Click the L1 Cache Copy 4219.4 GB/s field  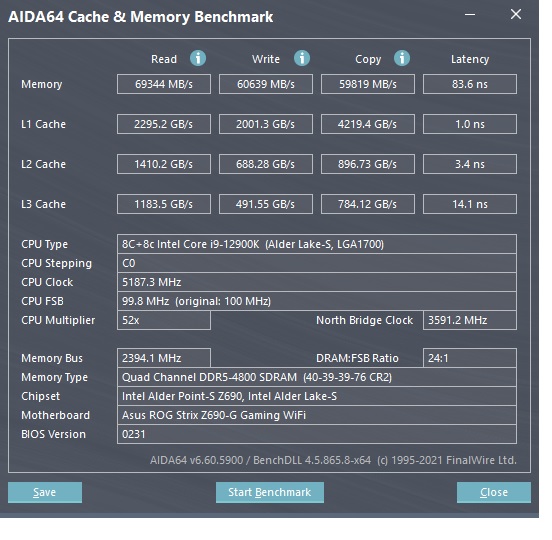[x=368, y=124]
